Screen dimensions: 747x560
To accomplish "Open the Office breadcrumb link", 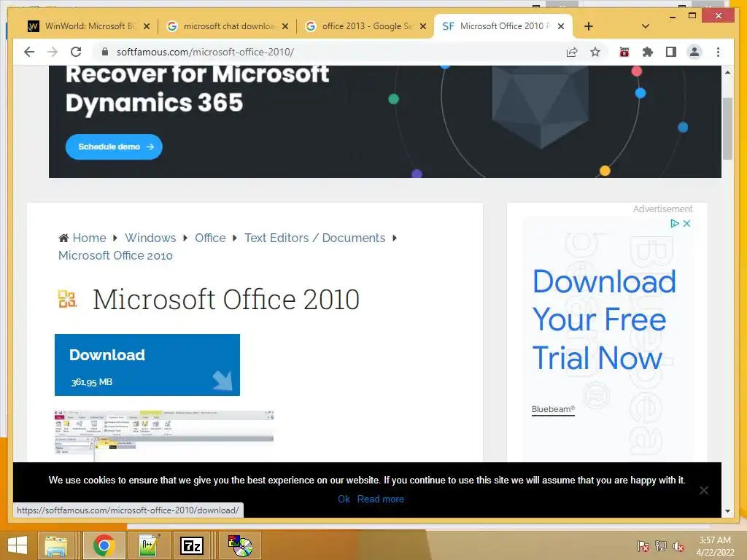I will (x=210, y=238).
